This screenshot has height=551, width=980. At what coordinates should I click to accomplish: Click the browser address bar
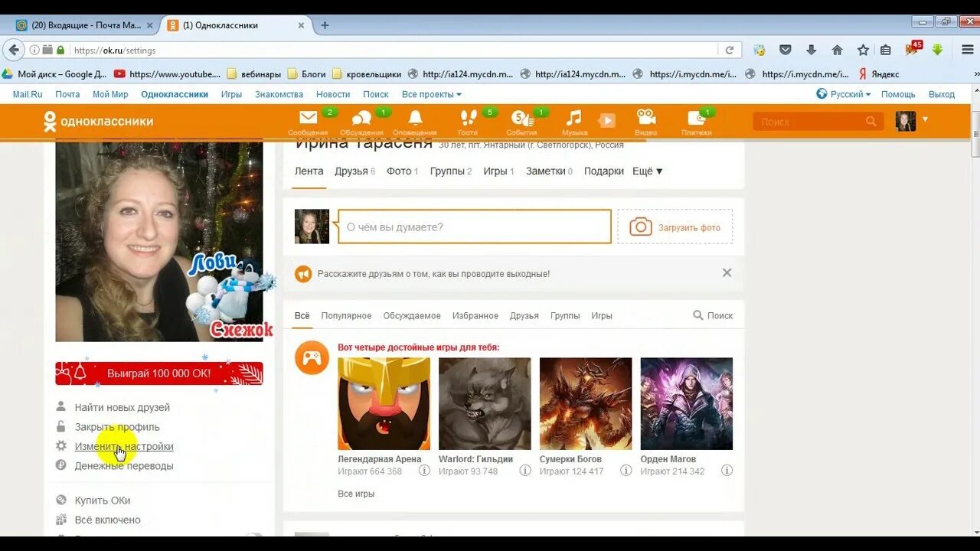(394, 51)
